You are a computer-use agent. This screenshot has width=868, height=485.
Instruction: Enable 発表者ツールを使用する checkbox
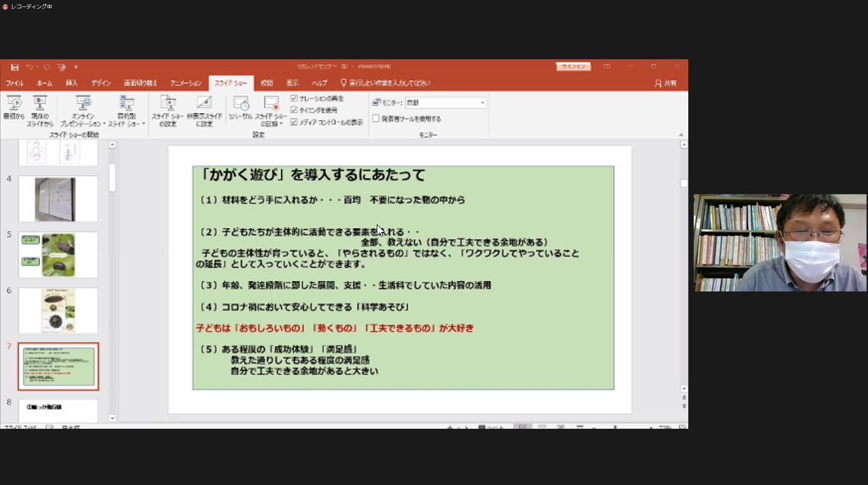tap(376, 118)
